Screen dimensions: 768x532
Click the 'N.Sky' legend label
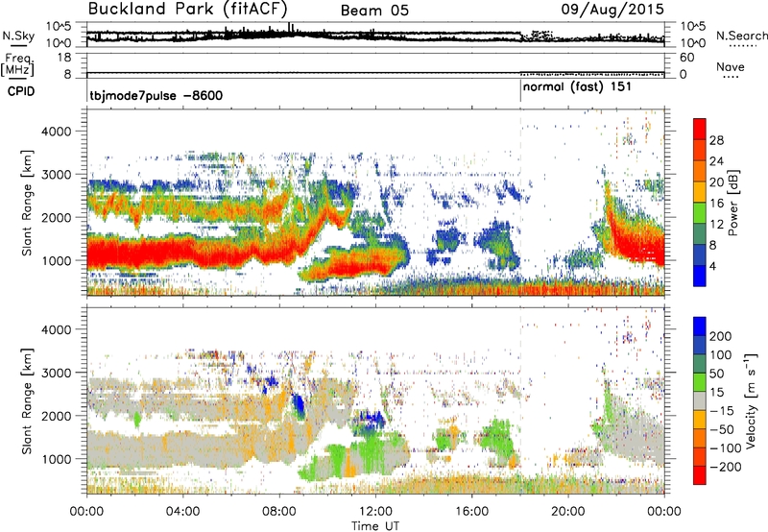coord(18,36)
